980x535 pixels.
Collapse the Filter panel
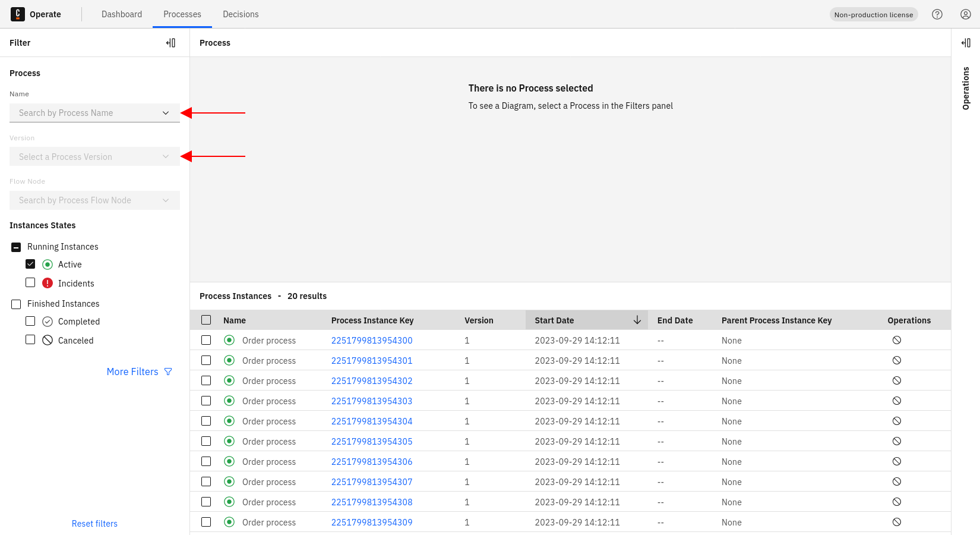point(170,43)
